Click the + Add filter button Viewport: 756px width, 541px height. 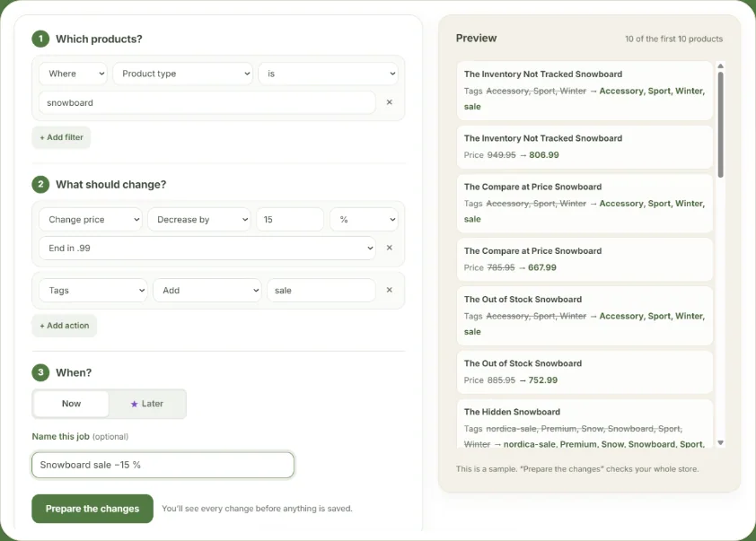click(x=61, y=137)
